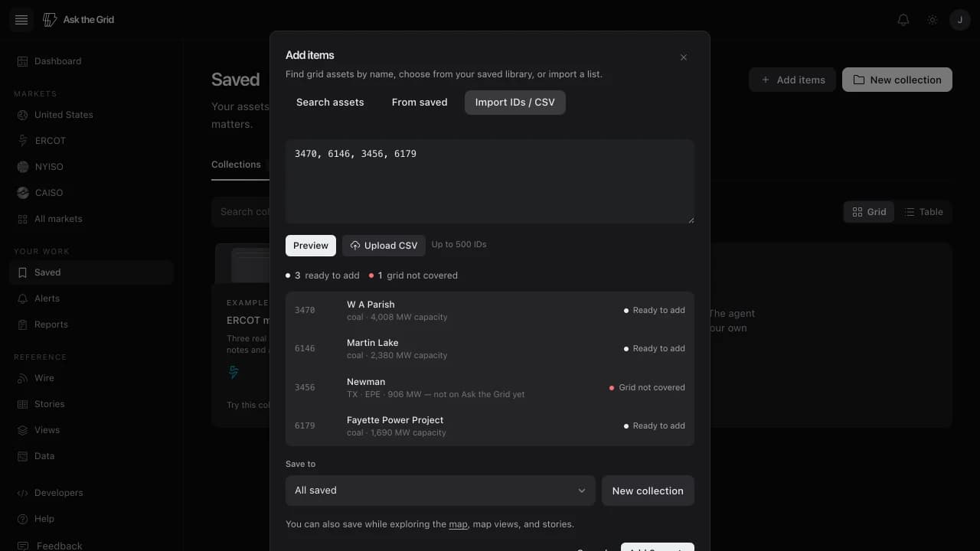This screenshot has height=551, width=980.
Task: Open Views page
Action: click(92, 430)
